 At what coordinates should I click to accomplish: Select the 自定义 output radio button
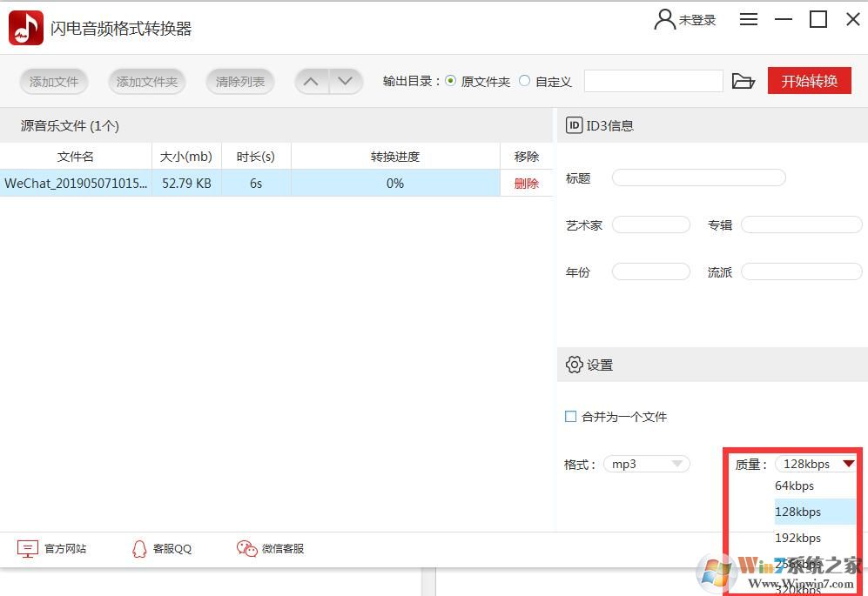523,81
